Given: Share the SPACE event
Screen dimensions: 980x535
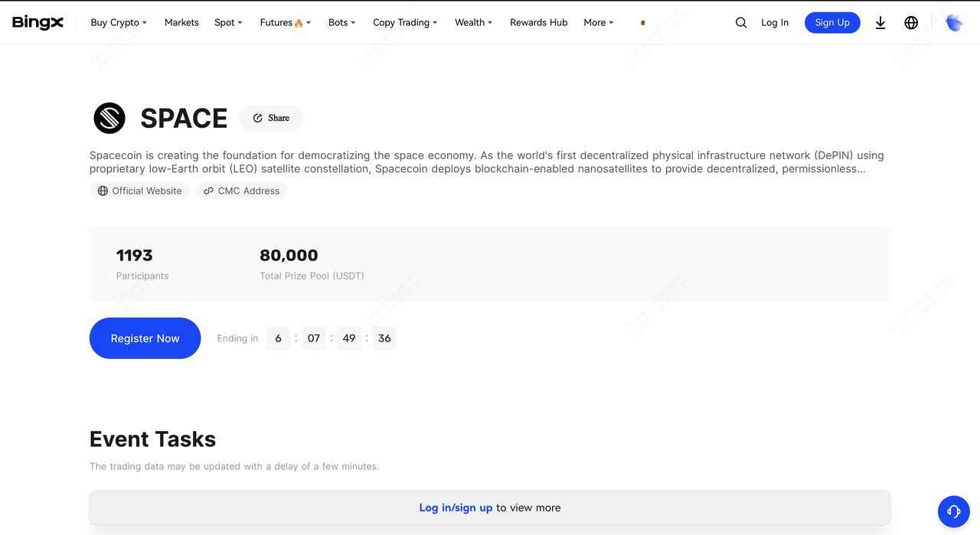Looking at the screenshot, I should pyautogui.click(x=271, y=119).
